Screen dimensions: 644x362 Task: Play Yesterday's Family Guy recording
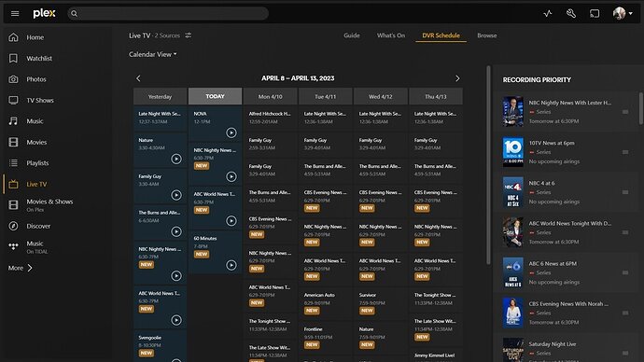tap(176, 195)
